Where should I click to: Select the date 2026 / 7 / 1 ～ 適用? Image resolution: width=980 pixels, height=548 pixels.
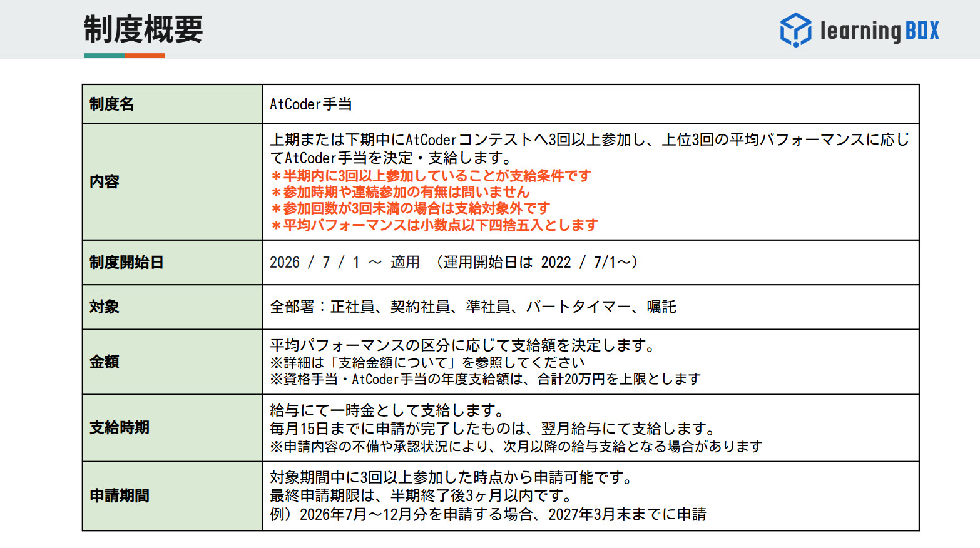(345, 262)
